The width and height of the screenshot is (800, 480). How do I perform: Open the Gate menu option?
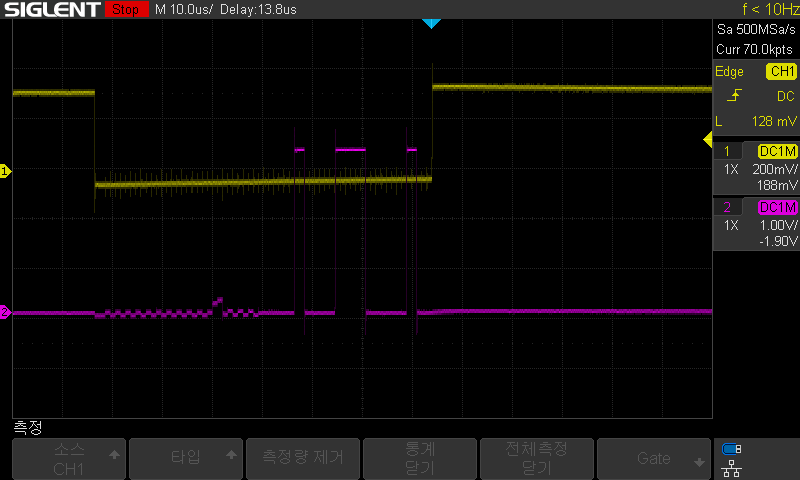(654, 459)
